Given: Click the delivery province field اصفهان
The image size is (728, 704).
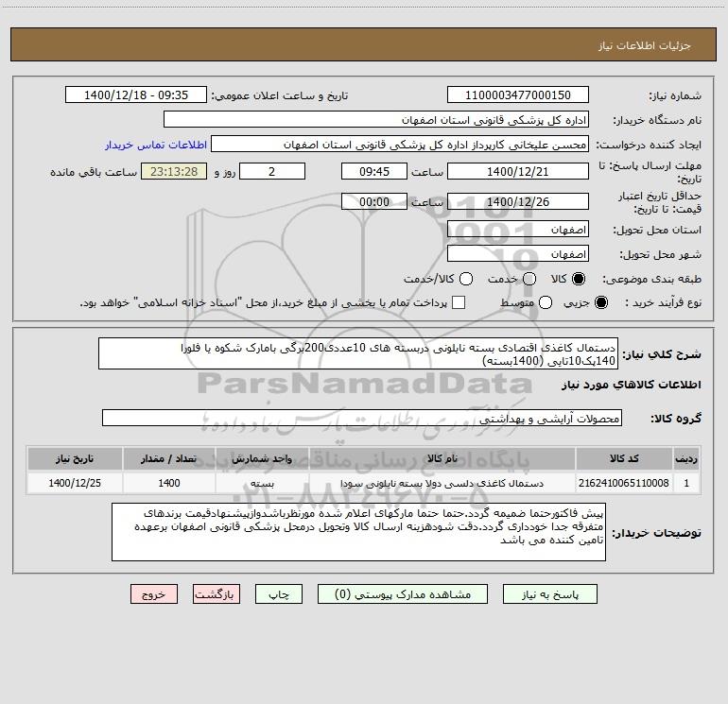Looking at the screenshot, I should click(x=518, y=229).
